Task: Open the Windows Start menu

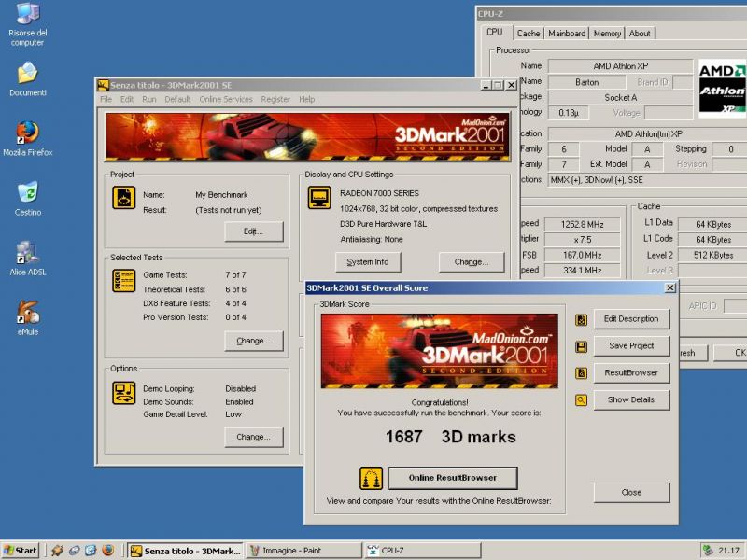Action: [20, 551]
